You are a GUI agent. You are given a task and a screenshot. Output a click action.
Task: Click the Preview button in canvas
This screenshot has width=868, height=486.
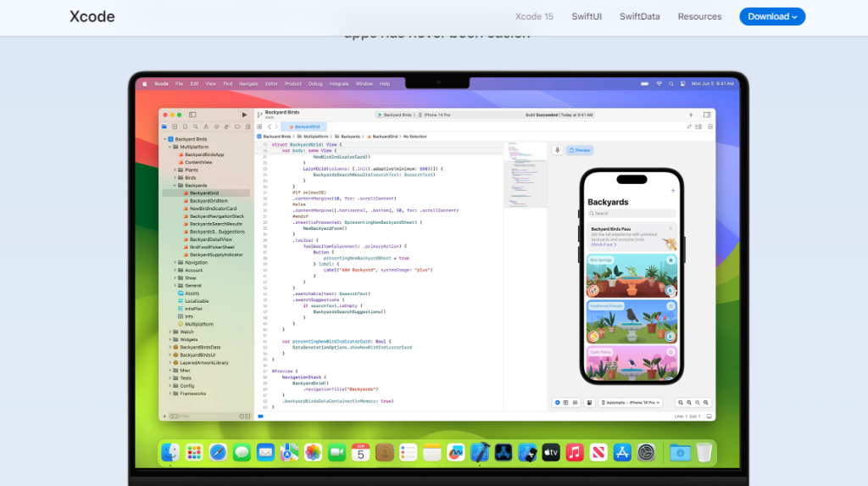580,150
